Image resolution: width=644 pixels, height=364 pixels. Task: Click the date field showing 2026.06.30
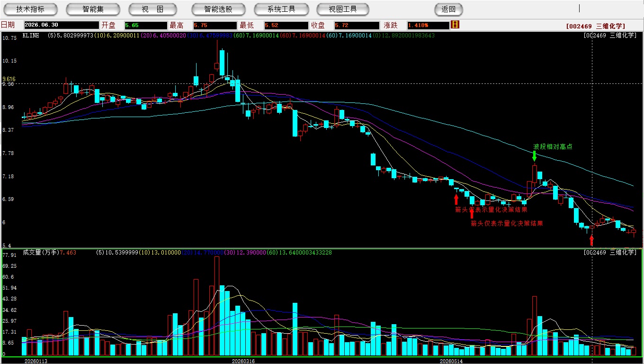point(62,25)
